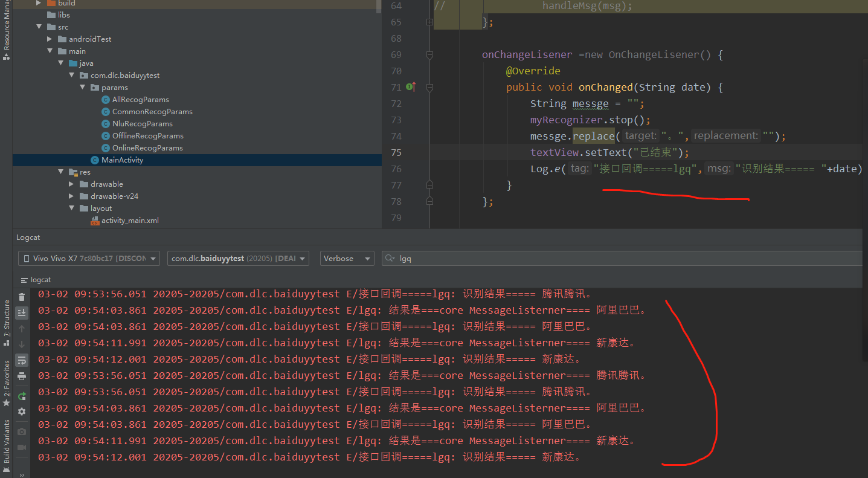Start screen record with video icon
Screen dimensions: 868x478
pos(22,447)
